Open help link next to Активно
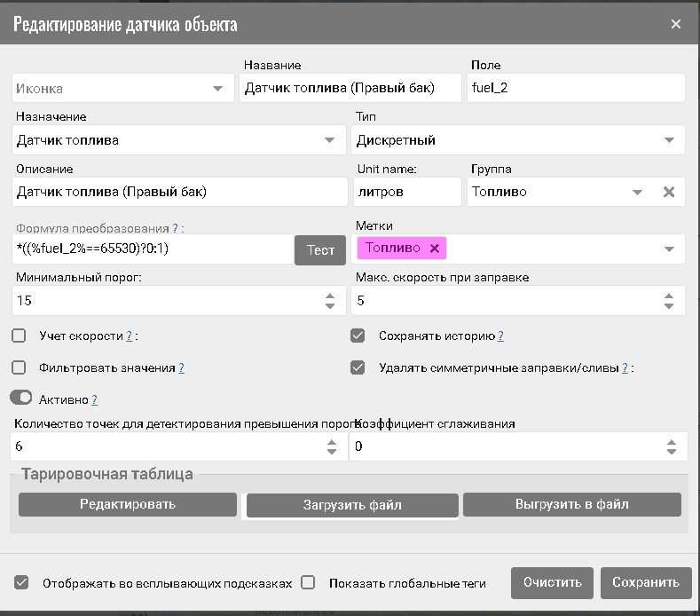Image resolution: width=700 pixels, height=616 pixels. pos(95,399)
